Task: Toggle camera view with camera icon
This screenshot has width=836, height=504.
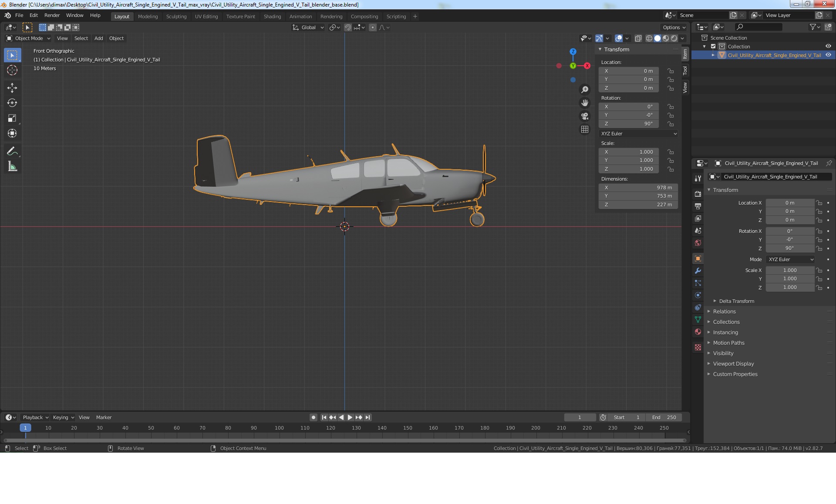Action: coord(585,116)
